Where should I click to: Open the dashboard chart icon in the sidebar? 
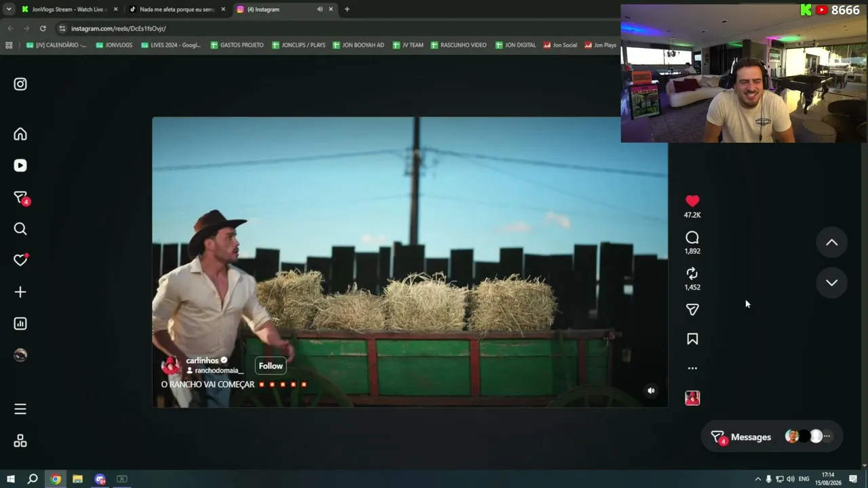tap(20, 324)
